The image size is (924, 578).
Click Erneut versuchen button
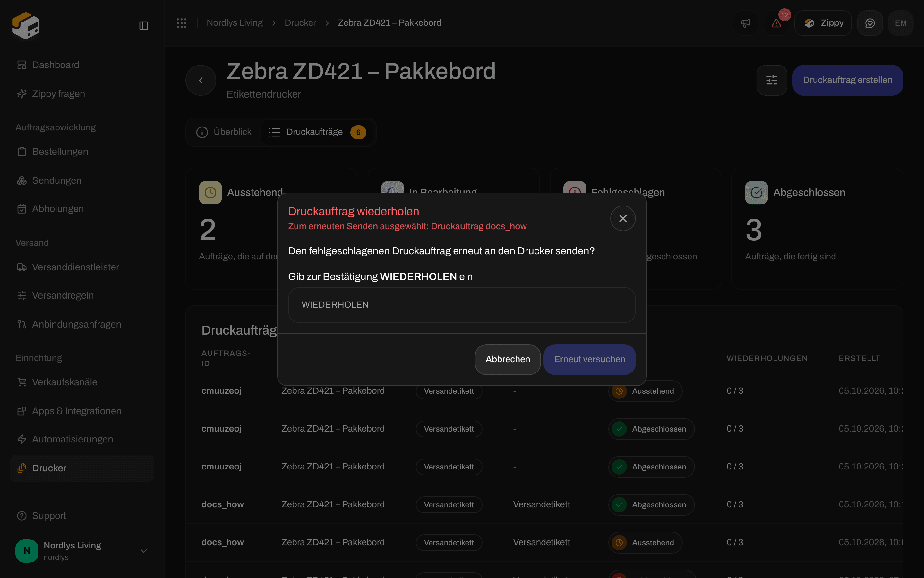(x=589, y=359)
